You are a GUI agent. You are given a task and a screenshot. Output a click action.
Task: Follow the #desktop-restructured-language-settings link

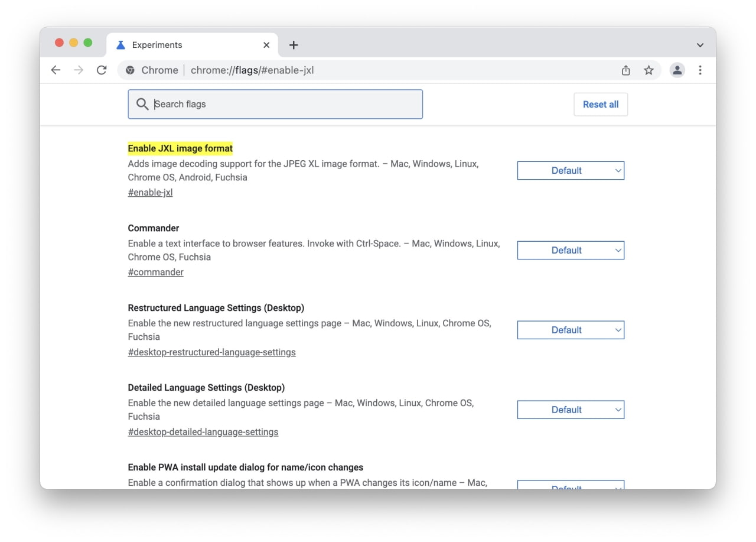point(211,352)
